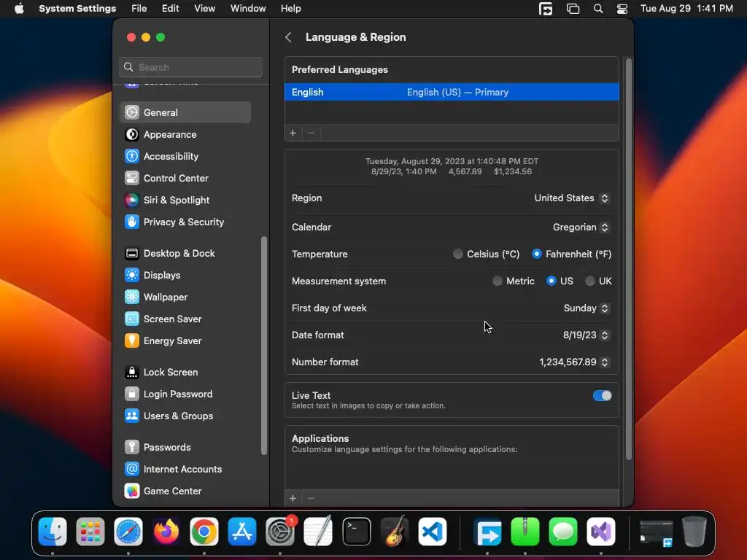The height and width of the screenshot is (560, 747).
Task: Open the File menu
Action: point(139,9)
